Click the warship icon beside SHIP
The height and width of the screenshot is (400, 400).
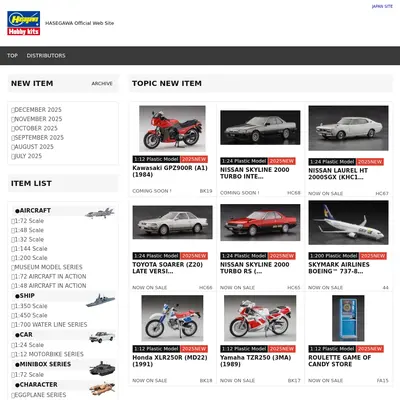click(x=100, y=300)
